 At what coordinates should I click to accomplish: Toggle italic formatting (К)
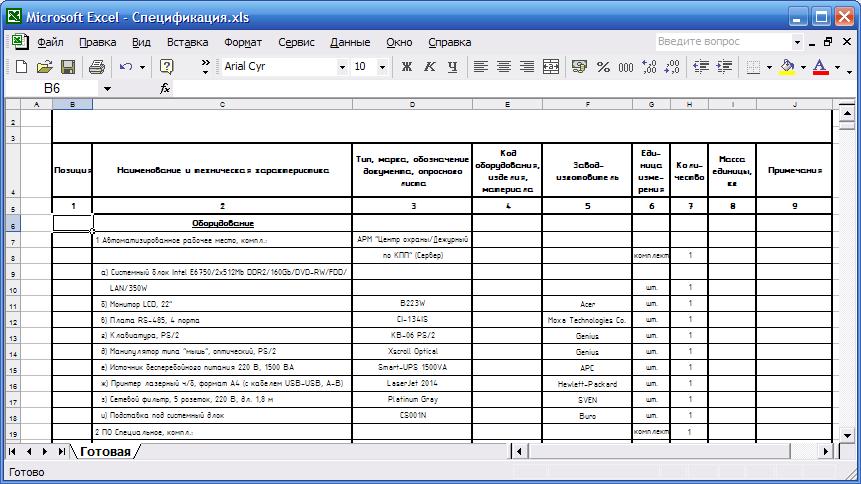tap(430, 67)
